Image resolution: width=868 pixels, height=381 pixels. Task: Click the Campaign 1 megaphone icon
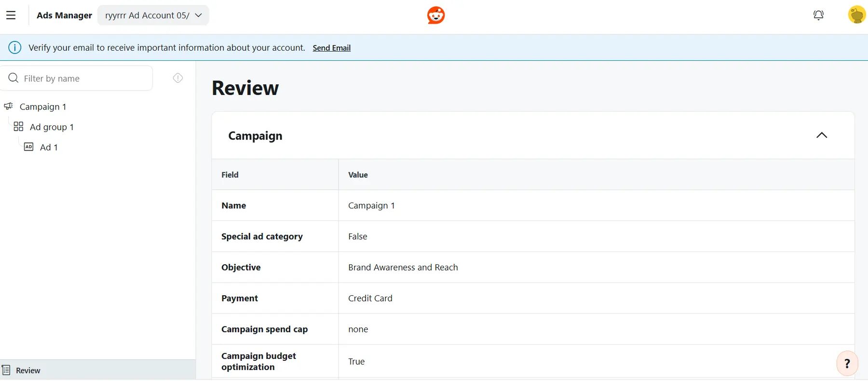9,106
